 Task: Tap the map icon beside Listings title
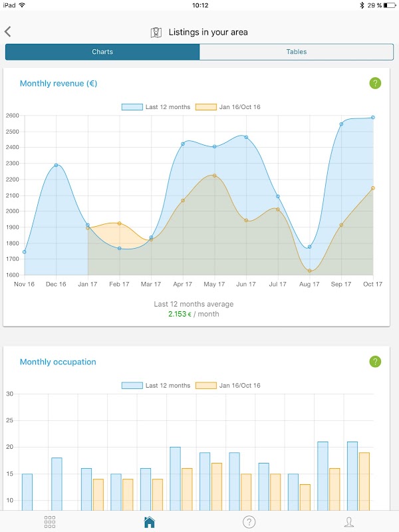(x=156, y=33)
